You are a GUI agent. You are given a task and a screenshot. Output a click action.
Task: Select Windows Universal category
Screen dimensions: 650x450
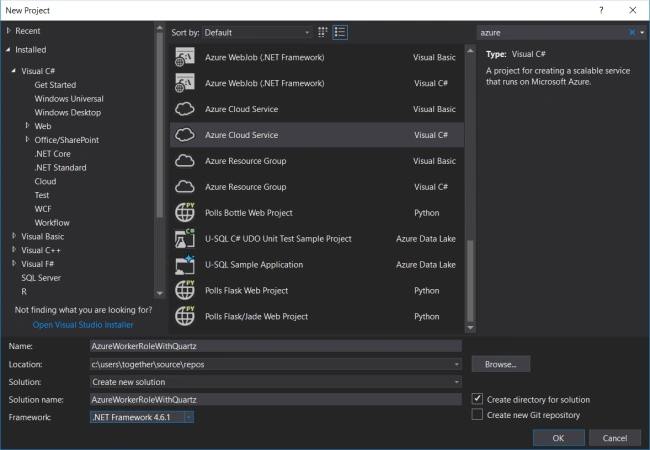pos(69,99)
